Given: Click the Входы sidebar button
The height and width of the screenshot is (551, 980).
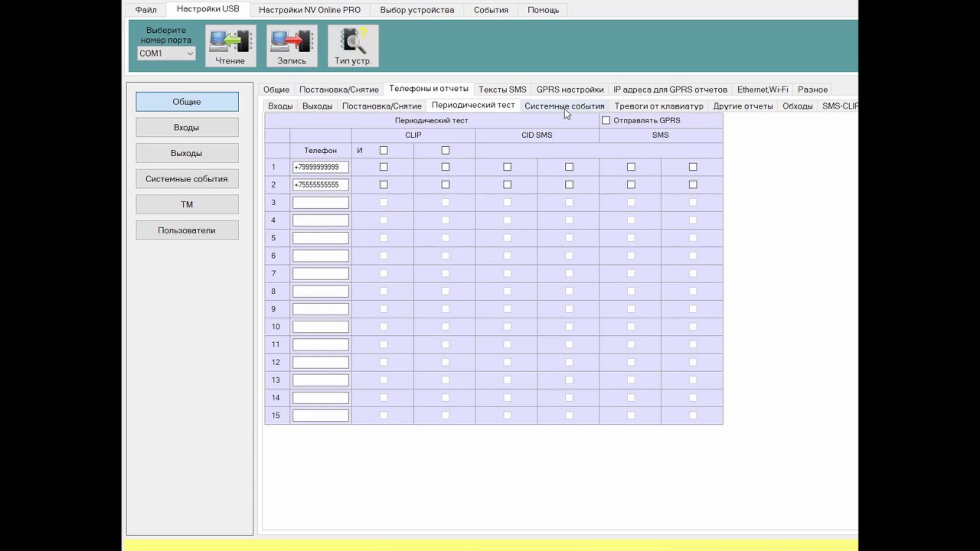Looking at the screenshot, I should click(x=187, y=128).
